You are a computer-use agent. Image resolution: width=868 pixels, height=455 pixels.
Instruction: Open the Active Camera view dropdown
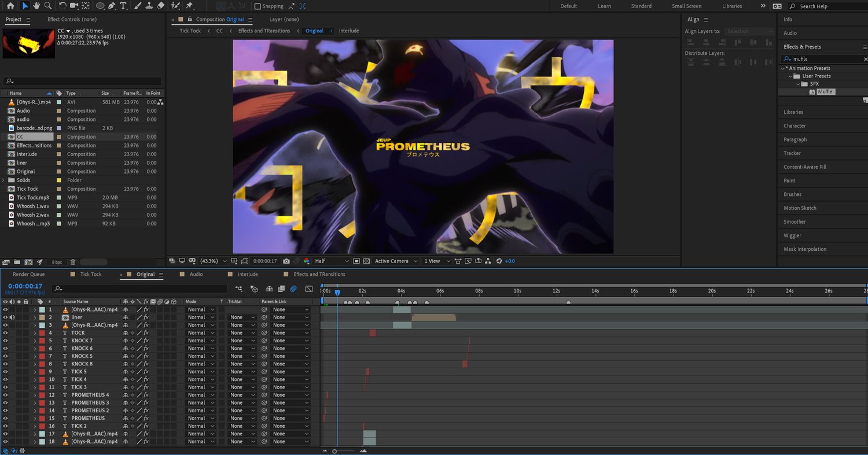[396, 261]
